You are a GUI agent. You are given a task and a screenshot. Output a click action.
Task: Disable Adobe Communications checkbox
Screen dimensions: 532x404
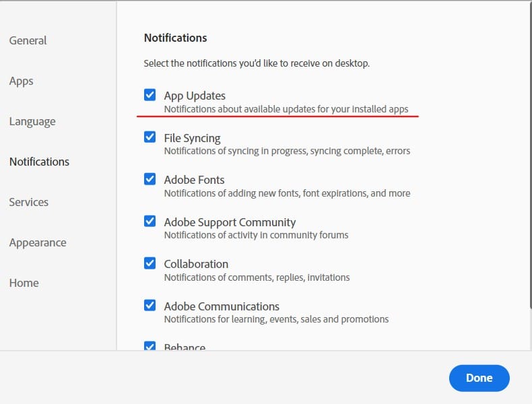(x=150, y=306)
